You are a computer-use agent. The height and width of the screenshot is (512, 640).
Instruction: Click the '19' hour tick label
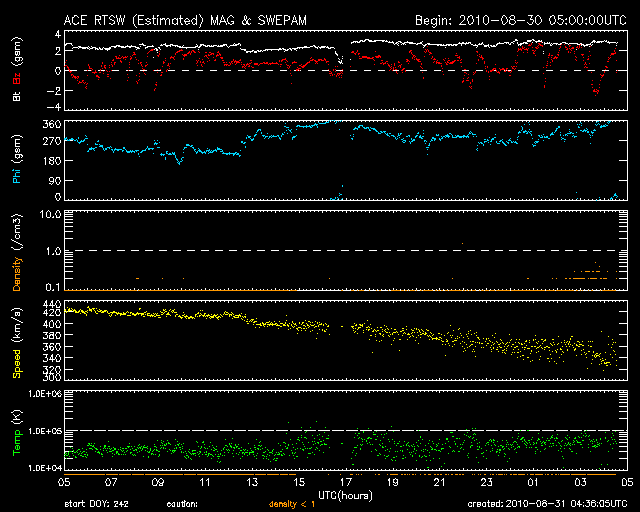tap(393, 483)
